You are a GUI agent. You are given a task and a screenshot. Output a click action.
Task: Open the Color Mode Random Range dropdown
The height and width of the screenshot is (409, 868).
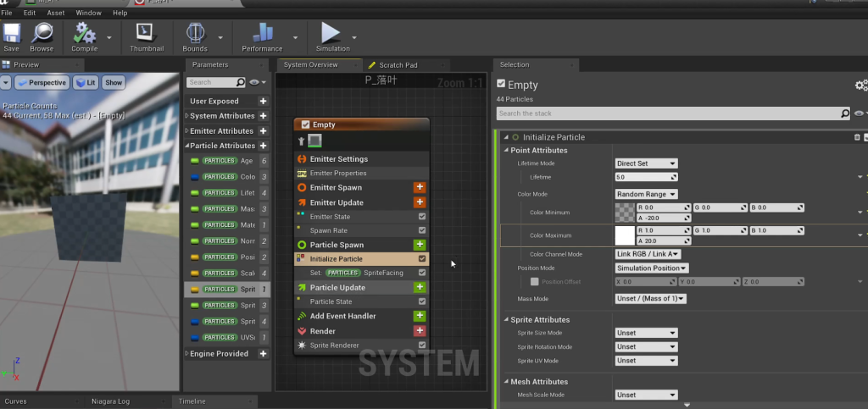[646, 194]
